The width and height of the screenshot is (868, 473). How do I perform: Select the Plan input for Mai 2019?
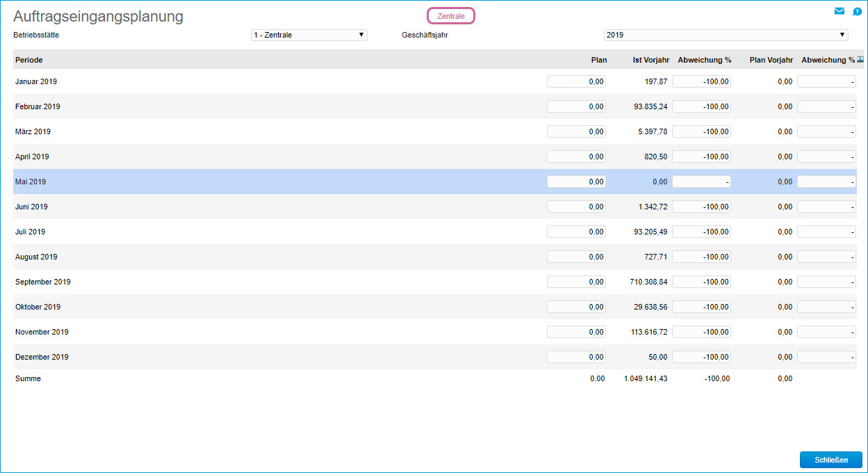click(576, 182)
